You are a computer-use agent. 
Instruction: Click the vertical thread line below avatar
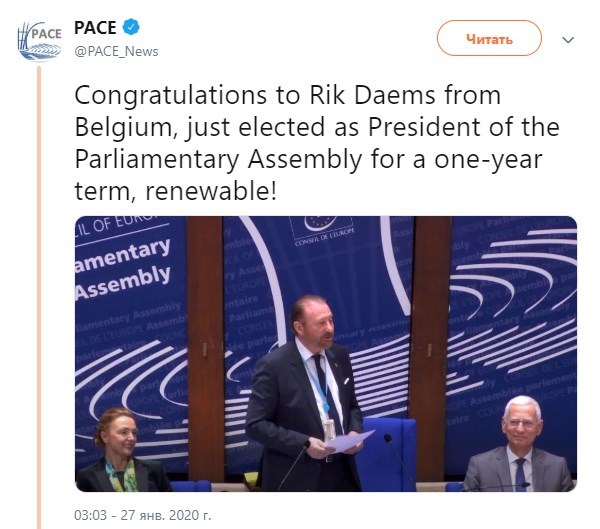[39, 297]
